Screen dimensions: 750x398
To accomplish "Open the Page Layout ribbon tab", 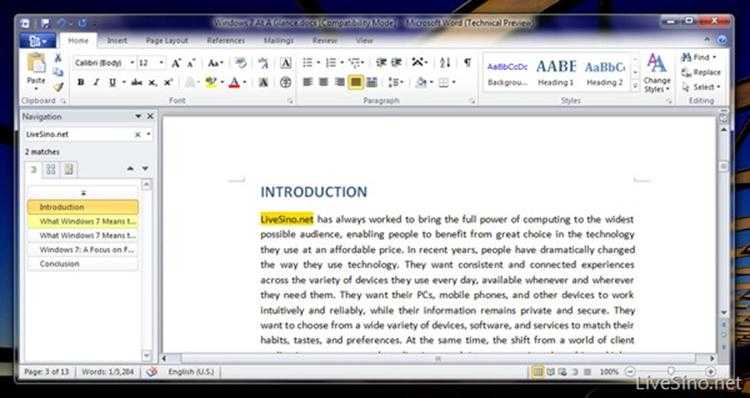I will coord(166,41).
